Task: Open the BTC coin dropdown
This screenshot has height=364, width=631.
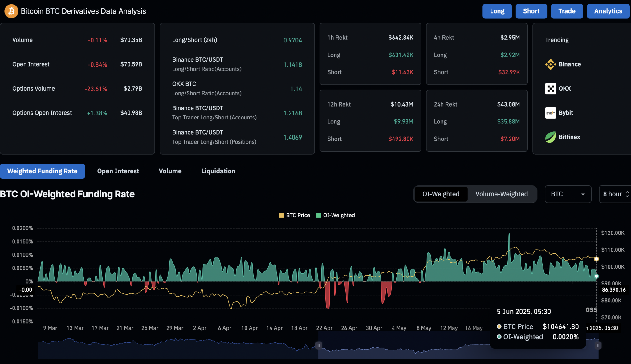Action: (x=568, y=194)
